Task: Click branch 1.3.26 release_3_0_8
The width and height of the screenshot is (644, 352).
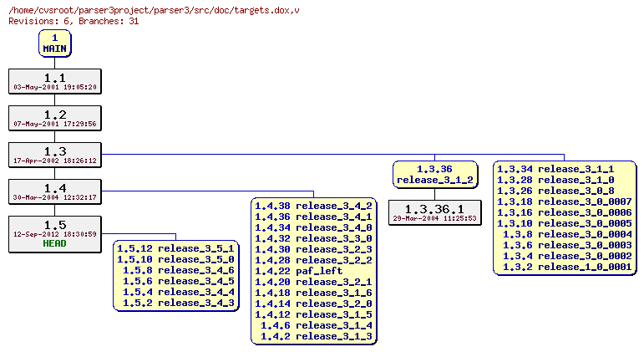Action: (555, 191)
